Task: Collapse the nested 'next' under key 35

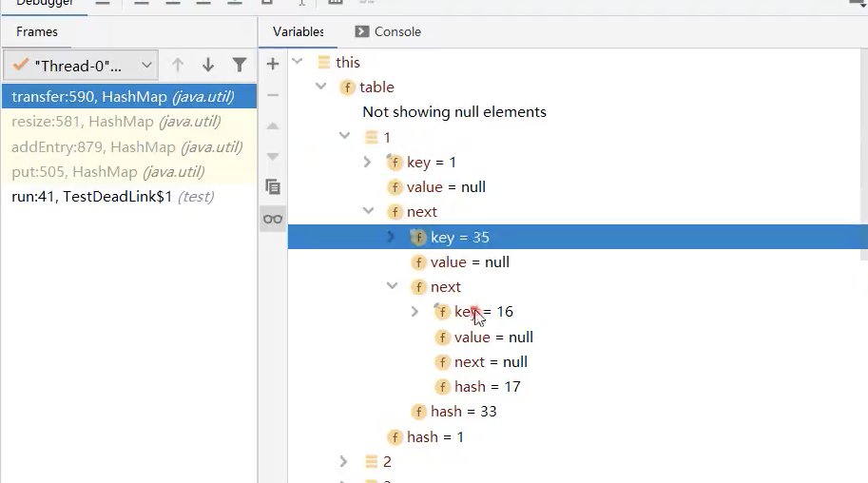Action: pyautogui.click(x=393, y=286)
